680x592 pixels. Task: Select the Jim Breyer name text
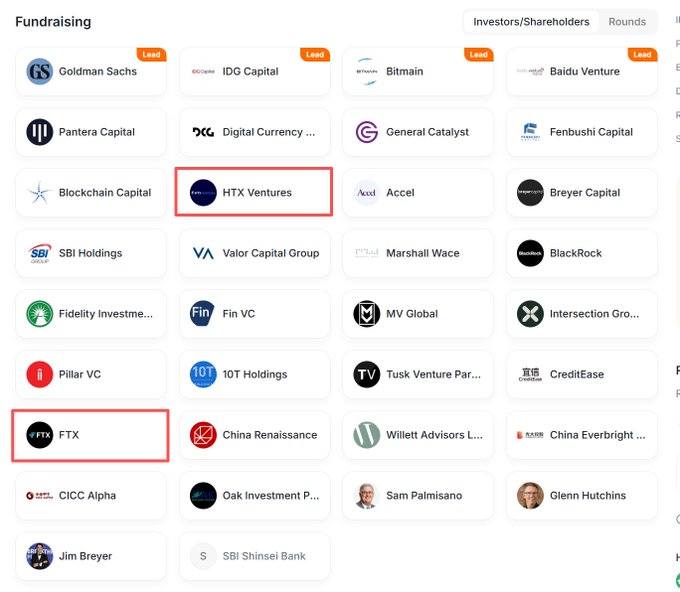pyautogui.click(x=85, y=556)
